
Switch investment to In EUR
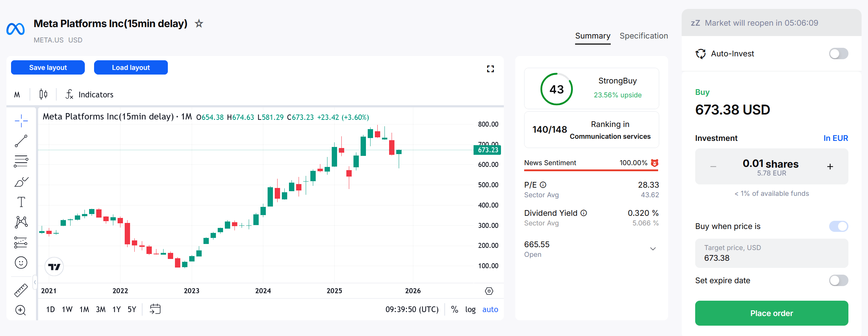pos(836,138)
